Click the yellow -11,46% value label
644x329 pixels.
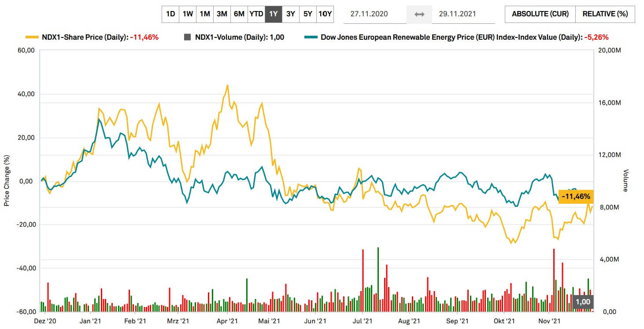(x=576, y=196)
